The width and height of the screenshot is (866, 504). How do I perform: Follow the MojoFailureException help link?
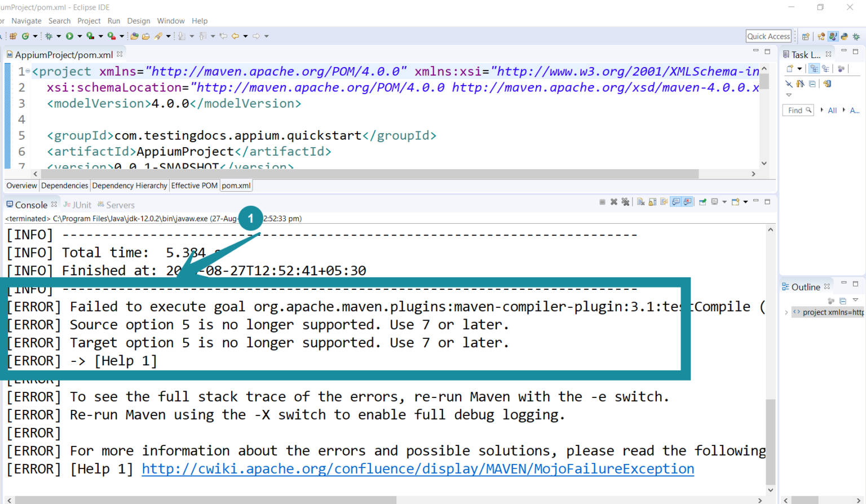(x=417, y=468)
